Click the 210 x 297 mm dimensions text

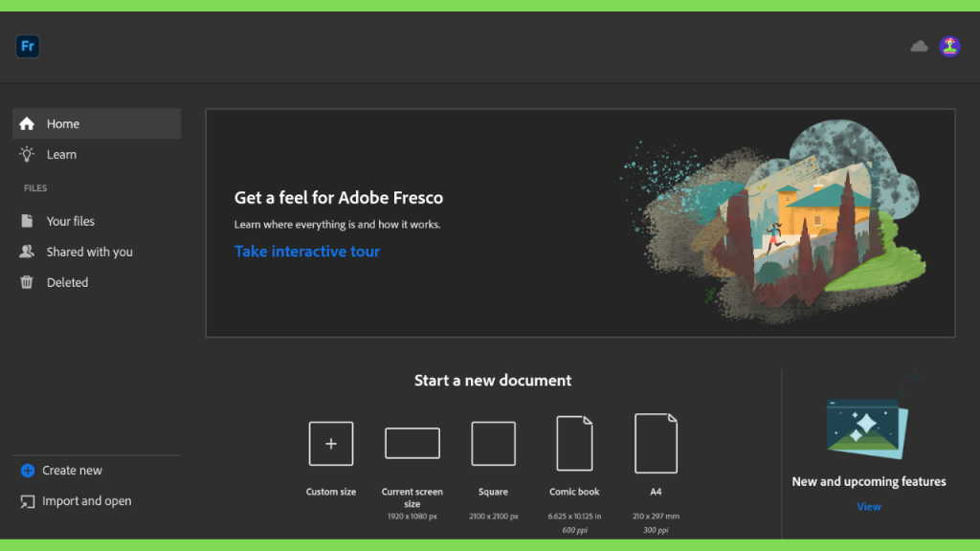click(x=656, y=516)
